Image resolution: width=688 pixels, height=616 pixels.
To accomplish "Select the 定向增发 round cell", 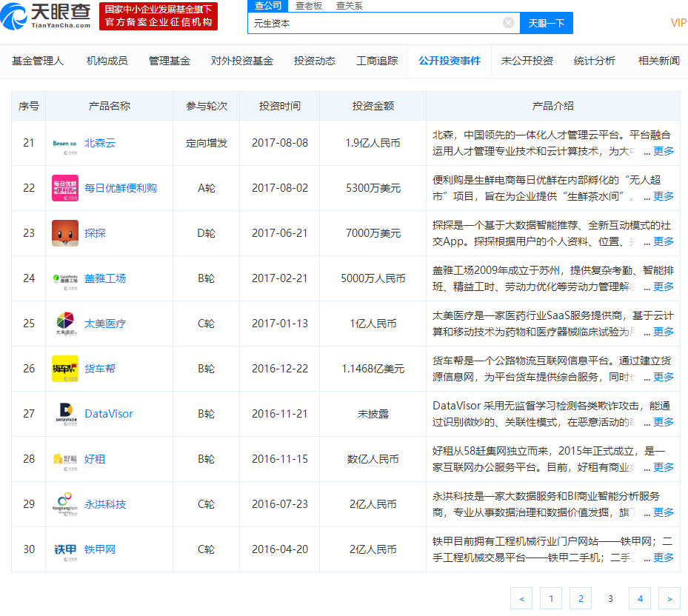I will [206, 143].
